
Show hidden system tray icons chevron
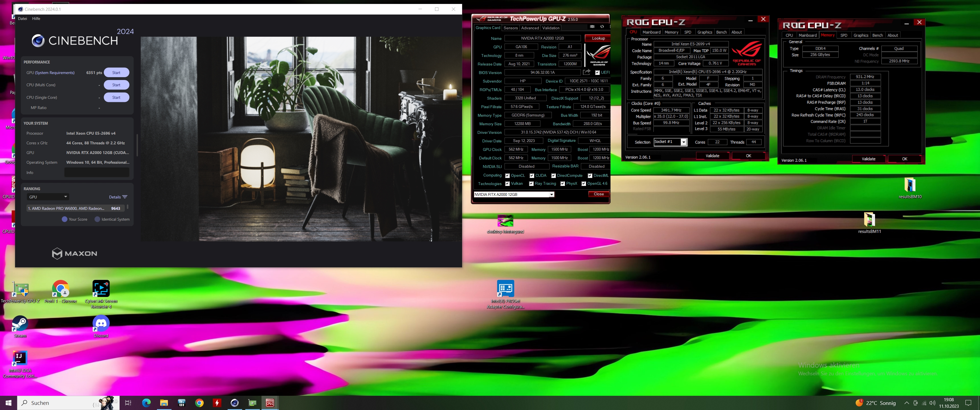pos(906,403)
